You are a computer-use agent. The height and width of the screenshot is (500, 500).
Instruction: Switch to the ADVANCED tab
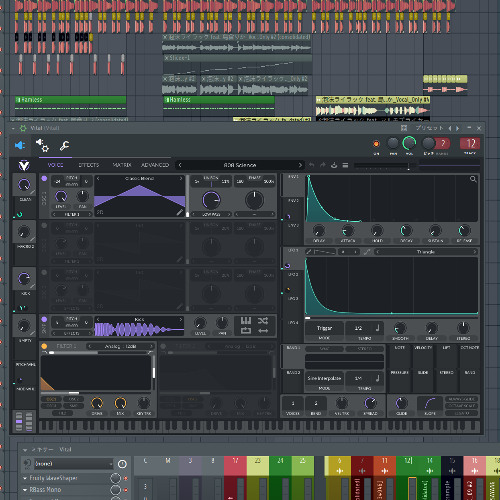(x=155, y=165)
